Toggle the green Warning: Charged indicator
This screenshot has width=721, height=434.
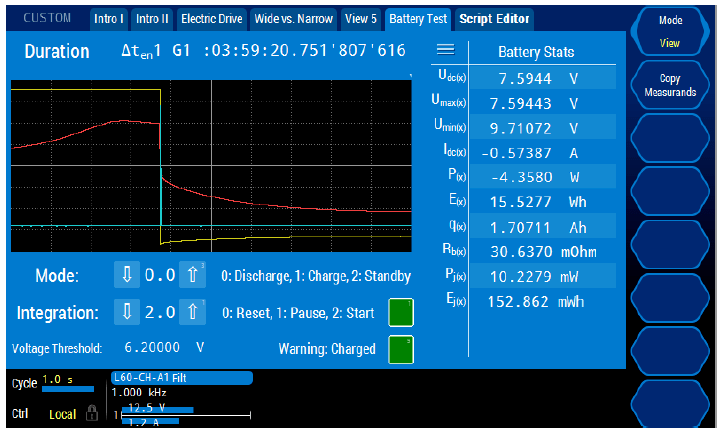pos(400,349)
